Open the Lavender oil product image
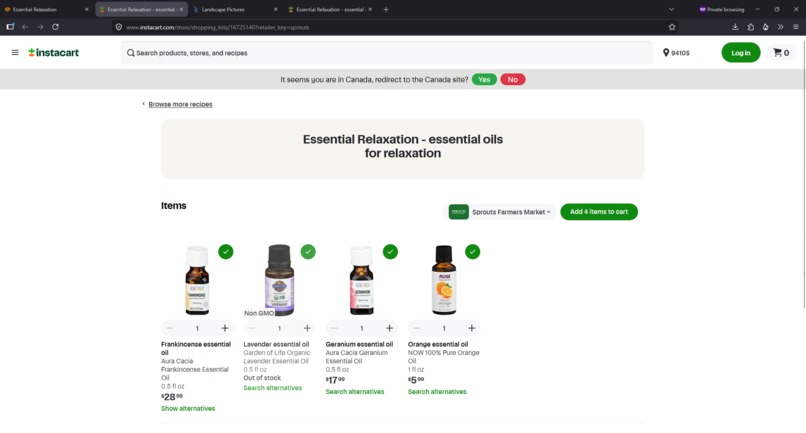806x433 pixels. pos(279,280)
